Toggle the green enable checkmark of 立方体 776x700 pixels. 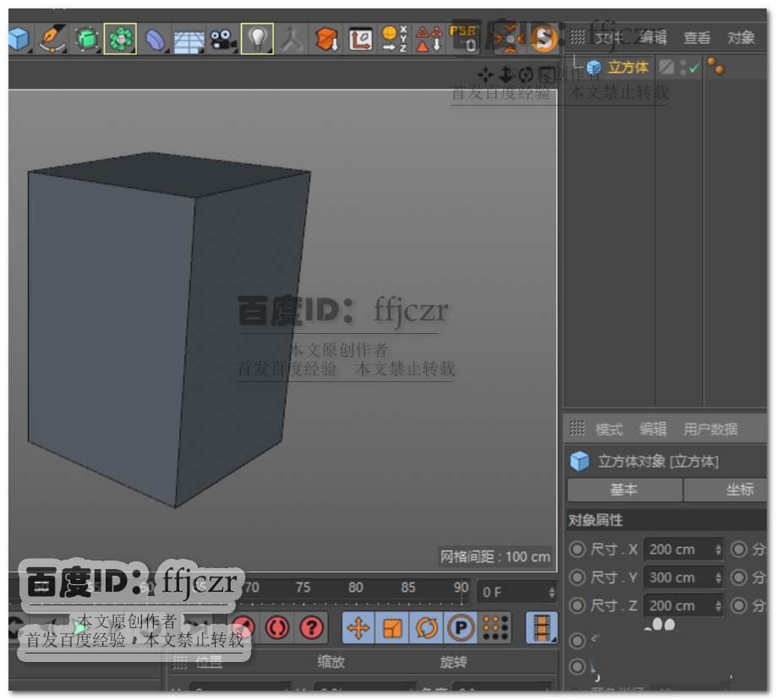[x=694, y=68]
